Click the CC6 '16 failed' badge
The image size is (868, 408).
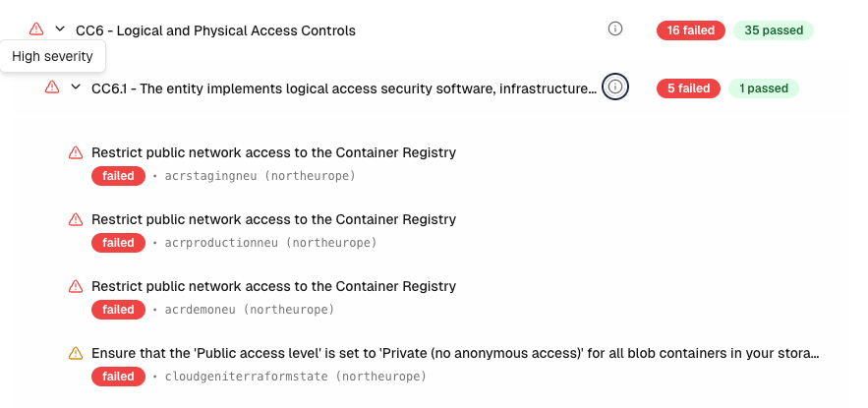pos(690,30)
